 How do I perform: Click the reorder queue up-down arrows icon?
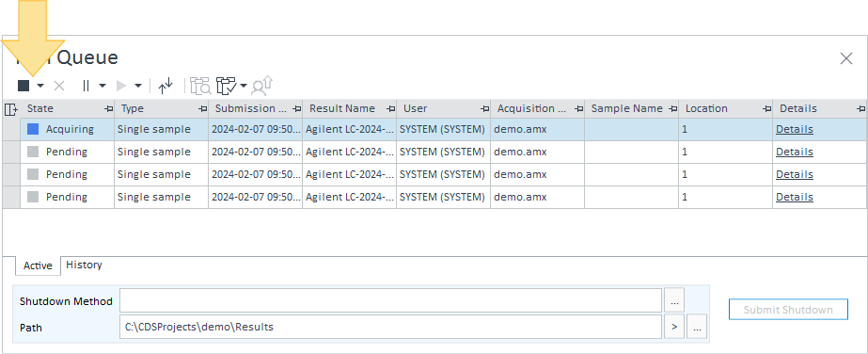click(166, 86)
